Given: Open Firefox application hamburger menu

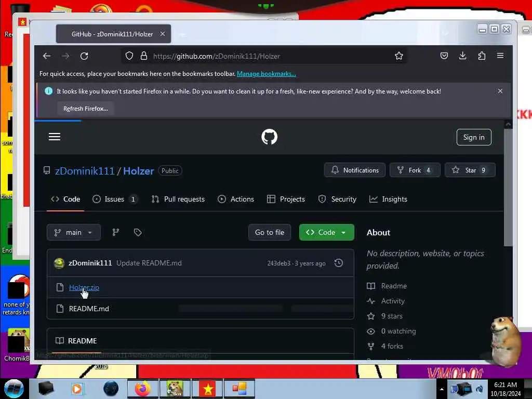Looking at the screenshot, I should click(500, 56).
